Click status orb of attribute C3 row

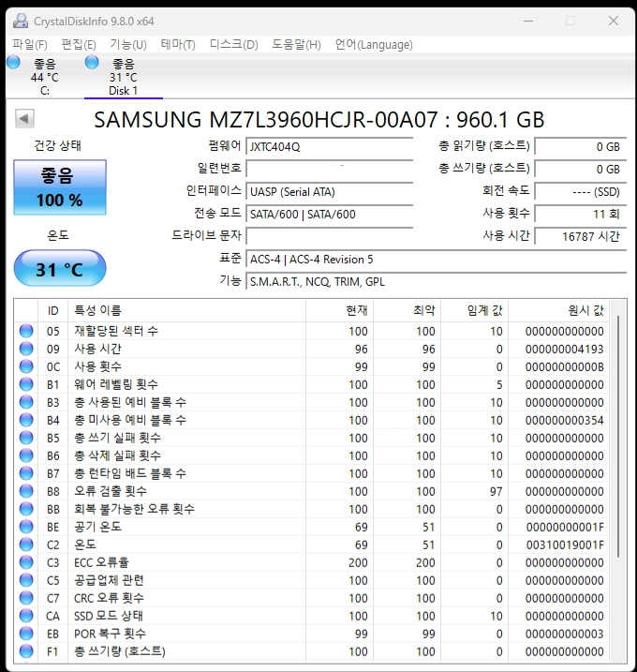coord(26,562)
